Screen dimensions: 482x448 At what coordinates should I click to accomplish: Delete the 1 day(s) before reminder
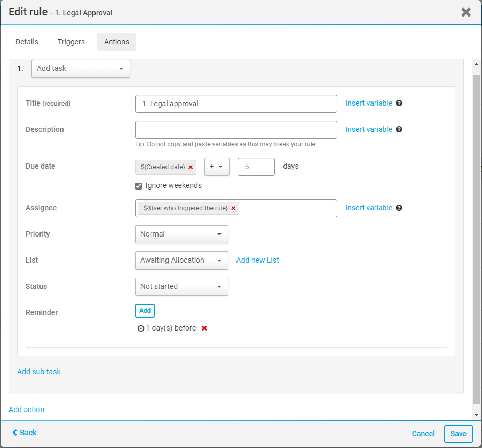click(204, 328)
